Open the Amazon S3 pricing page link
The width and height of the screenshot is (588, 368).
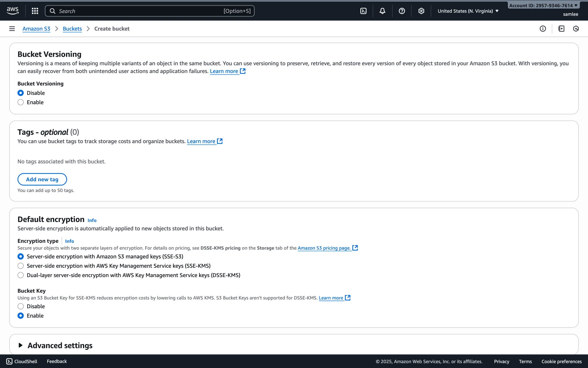324,248
